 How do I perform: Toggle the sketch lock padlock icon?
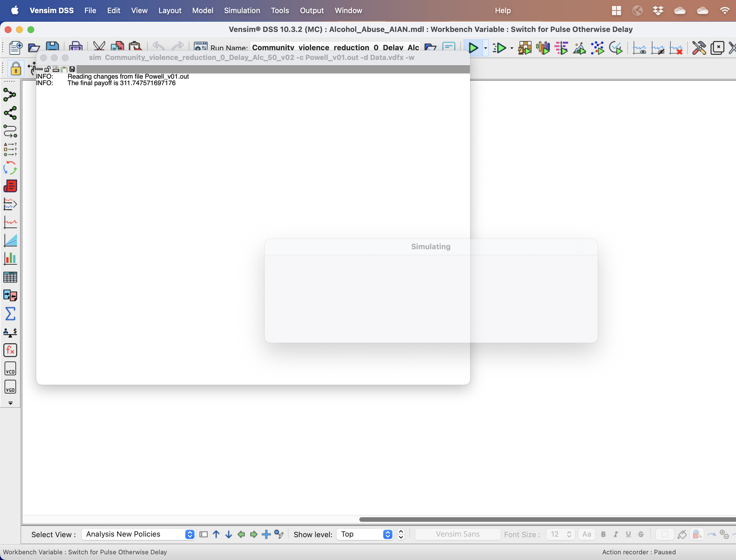[x=16, y=69]
